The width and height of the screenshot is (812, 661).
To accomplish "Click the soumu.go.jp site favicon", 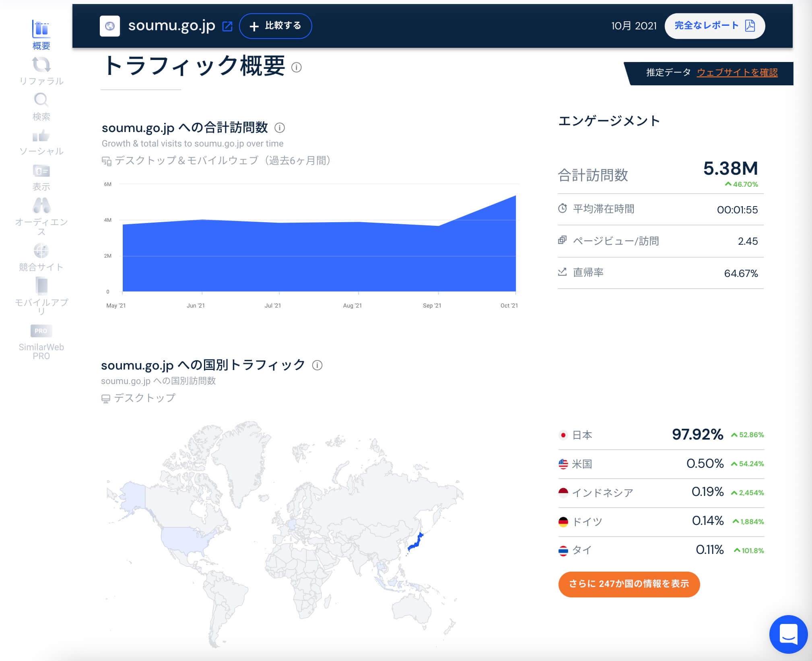I will point(109,26).
